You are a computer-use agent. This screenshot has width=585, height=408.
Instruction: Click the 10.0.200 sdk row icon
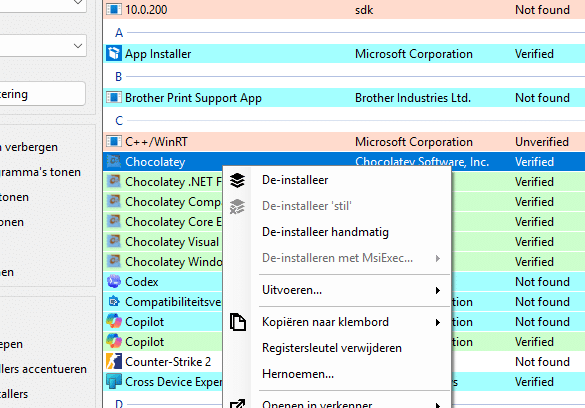coord(114,9)
